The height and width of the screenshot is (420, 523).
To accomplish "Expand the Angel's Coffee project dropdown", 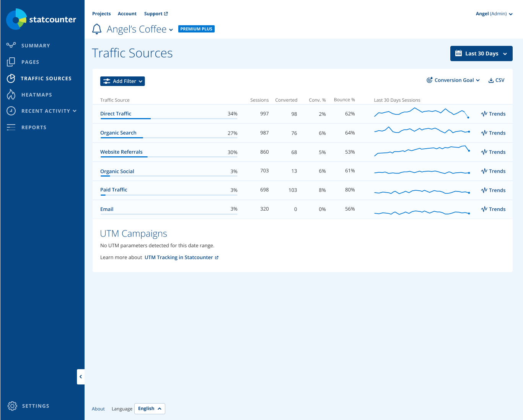I will tap(171, 30).
